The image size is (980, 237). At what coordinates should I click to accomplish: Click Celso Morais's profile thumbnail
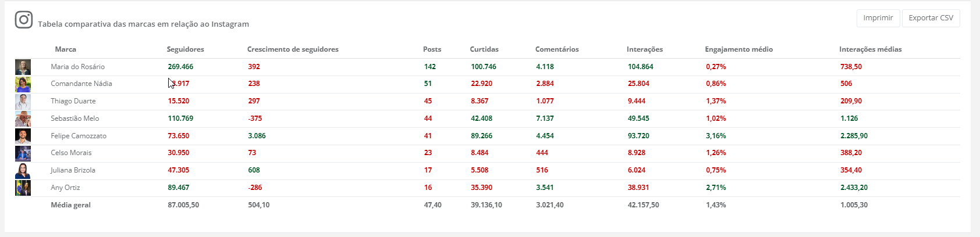[23, 153]
